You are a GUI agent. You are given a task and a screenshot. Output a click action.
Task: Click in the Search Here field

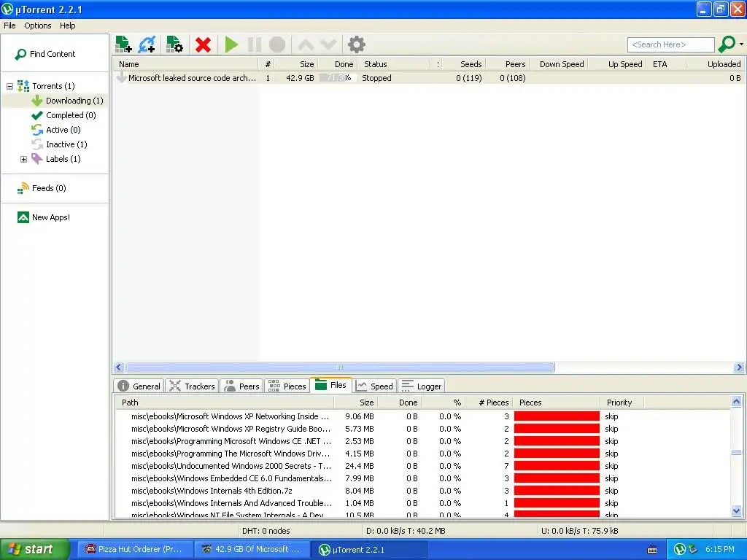tap(671, 44)
